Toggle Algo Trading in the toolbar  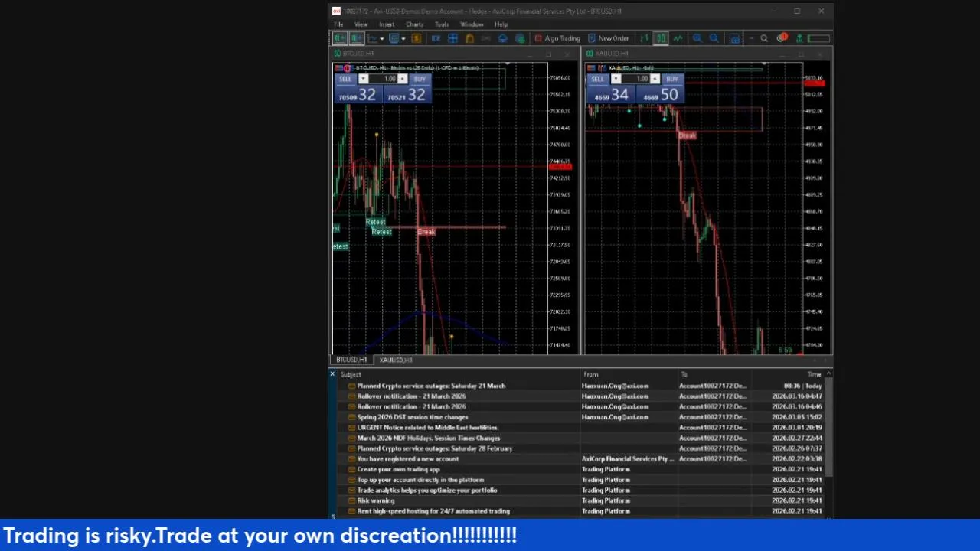pyautogui.click(x=557, y=38)
